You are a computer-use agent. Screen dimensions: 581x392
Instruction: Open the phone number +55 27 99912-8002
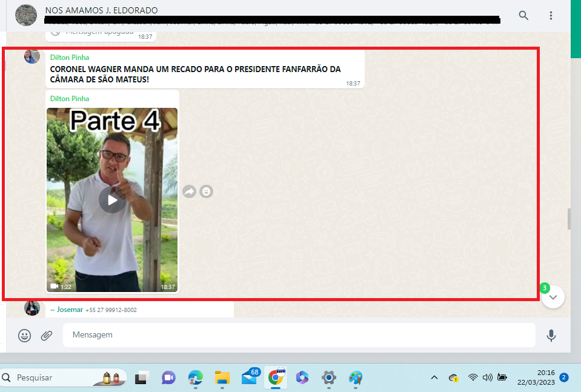point(111,310)
